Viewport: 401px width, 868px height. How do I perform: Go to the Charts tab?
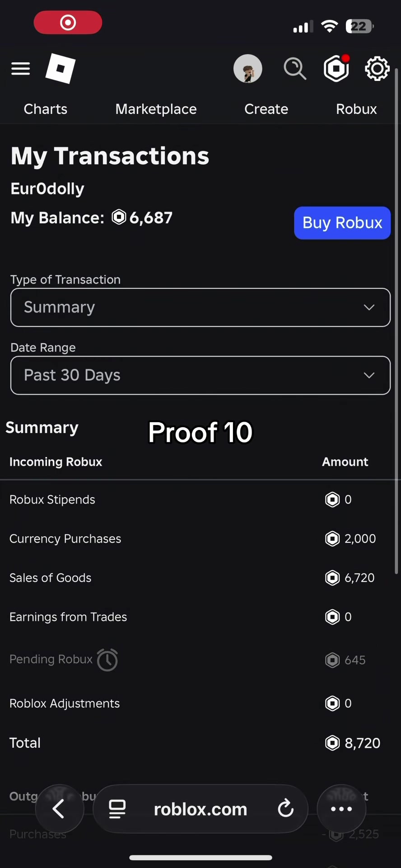pyautogui.click(x=46, y=109)
